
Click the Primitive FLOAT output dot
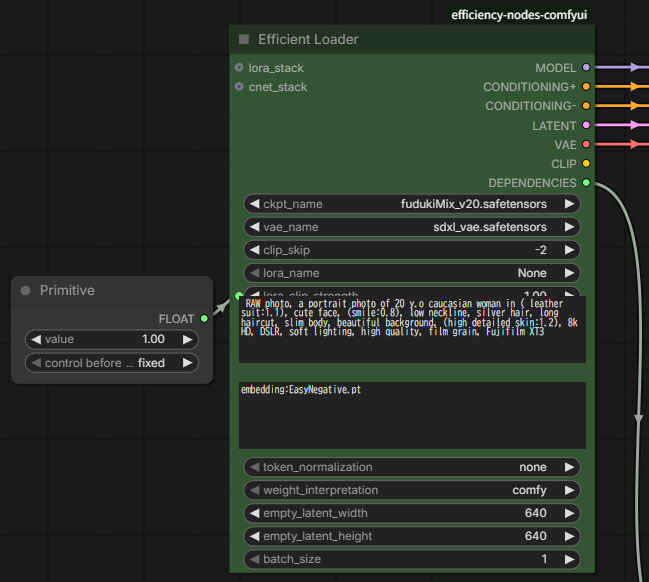tap(204, 319)
